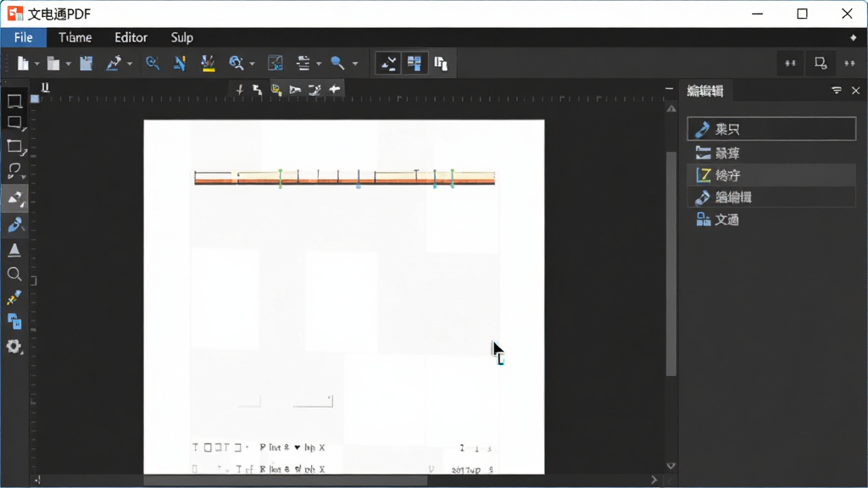The image size is (868, 488).
Task: Open the panel filter options icon
Action: 837,90
